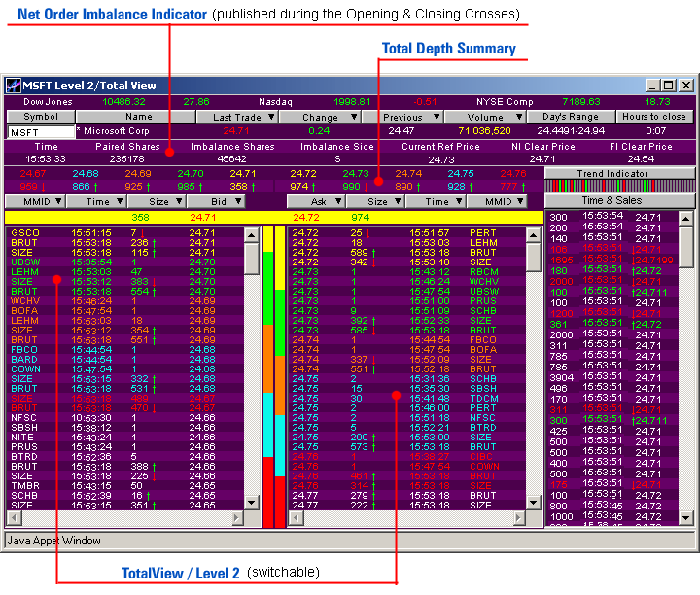
Task: Select the PERT ask row at 24.72
Action: click(x=408, y=233)
